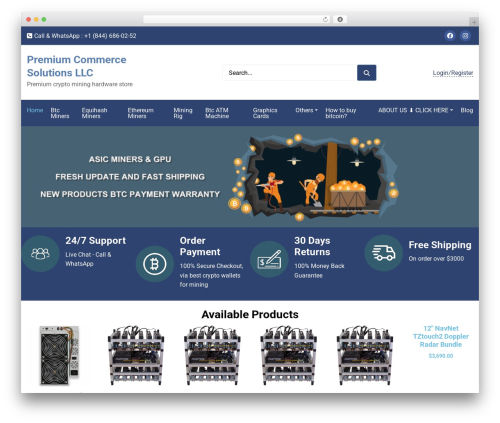Click FRESH UPDATE AND FAST SHIPPING text
This screenshot has height=423, width=500.
coord(130,177)
